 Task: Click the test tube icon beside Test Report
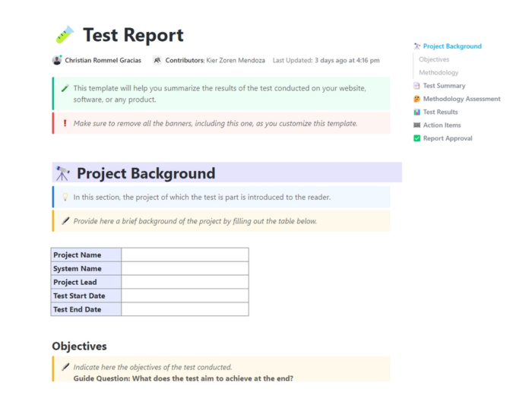pos(64,35)
